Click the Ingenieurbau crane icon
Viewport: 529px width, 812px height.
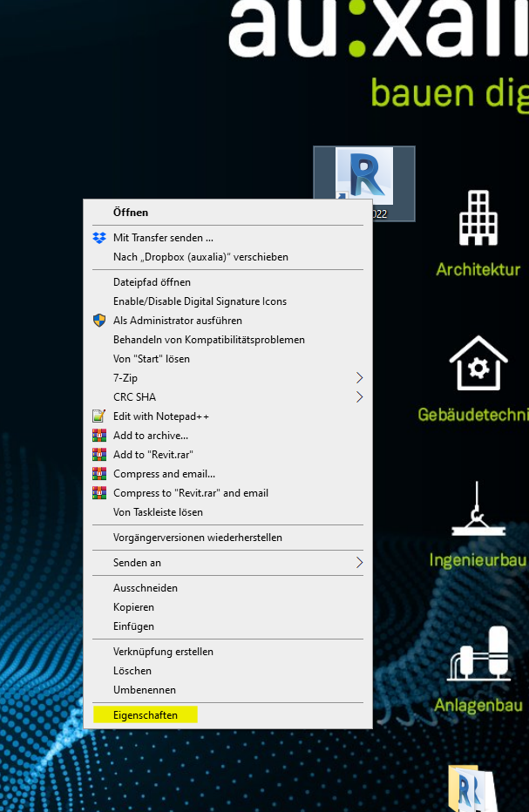tap(478, 509)
